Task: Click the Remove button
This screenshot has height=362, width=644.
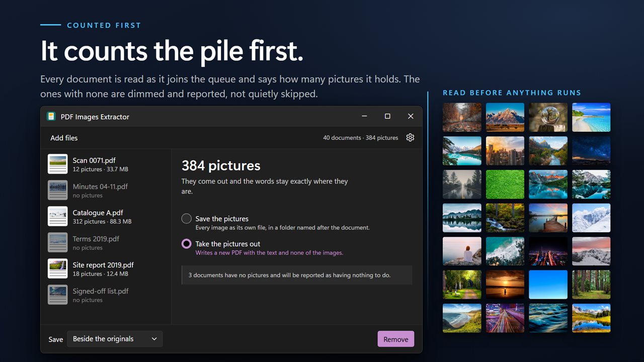Action: [x=396, y=339]
